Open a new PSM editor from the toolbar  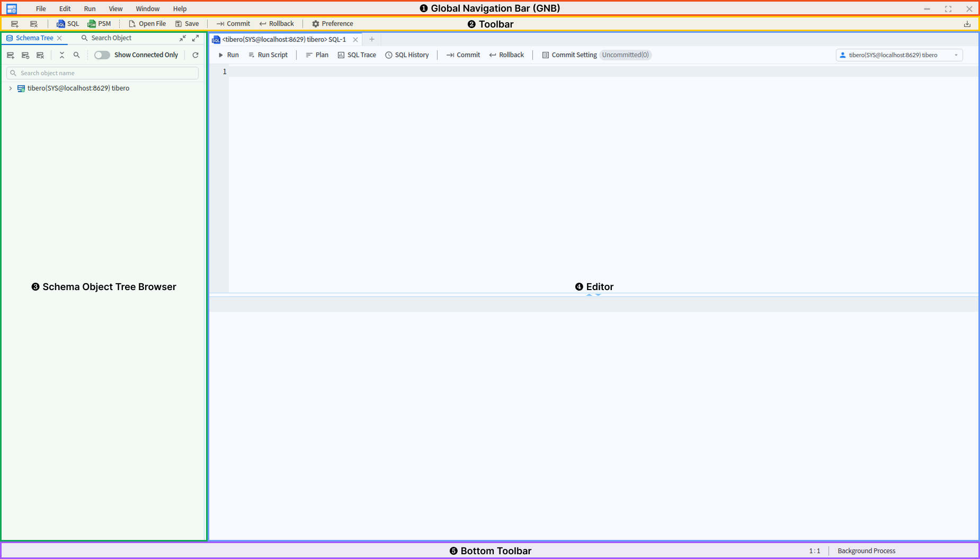pyautogui.click(x=99, y=24)
